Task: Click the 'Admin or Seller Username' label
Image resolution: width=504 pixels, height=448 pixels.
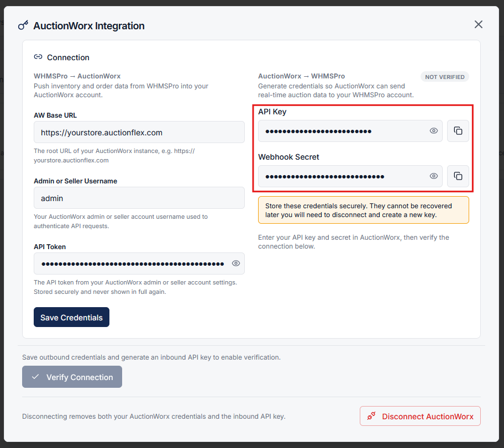Action: (x=75, y=181)
